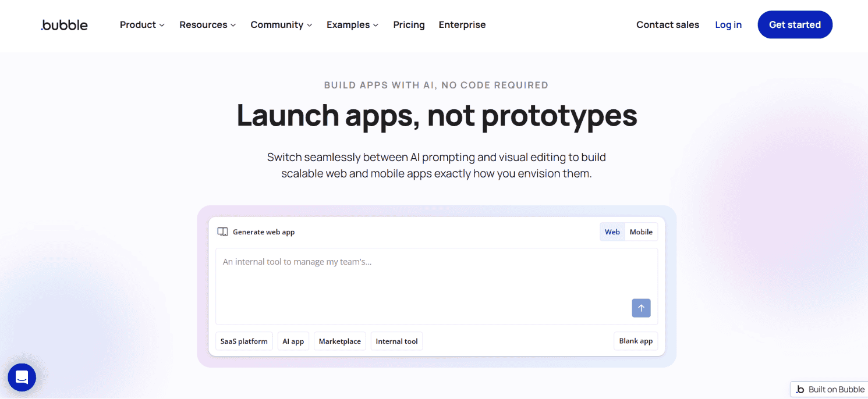Viewport: 868px width, 399px height.
Task: Click the 'Switch seamlessly between AI prompting' paragraph
Action: pos(436,165)
